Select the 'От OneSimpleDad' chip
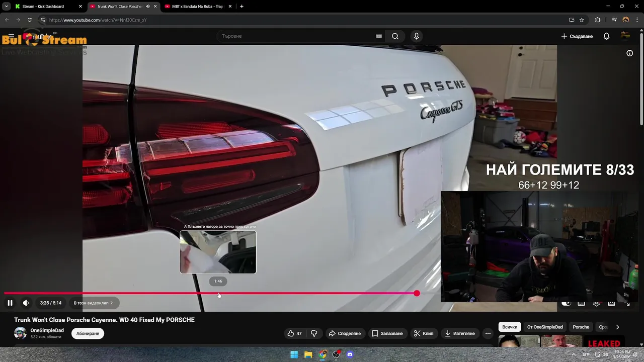Image resolution: width=644 pixels, height=362 pixels. click(x=545, y=327)
